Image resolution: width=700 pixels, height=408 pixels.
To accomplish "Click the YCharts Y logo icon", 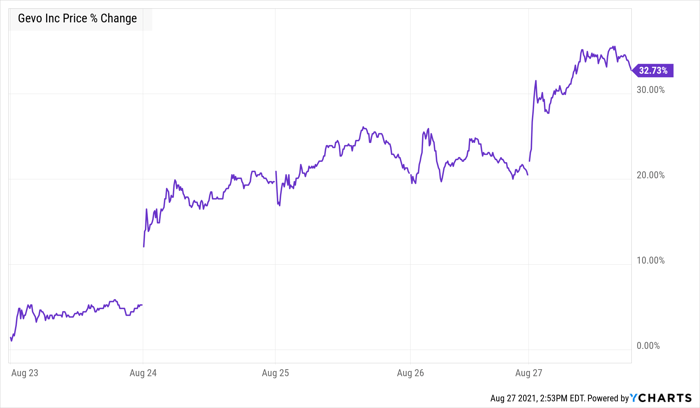I will click(637, 397).
